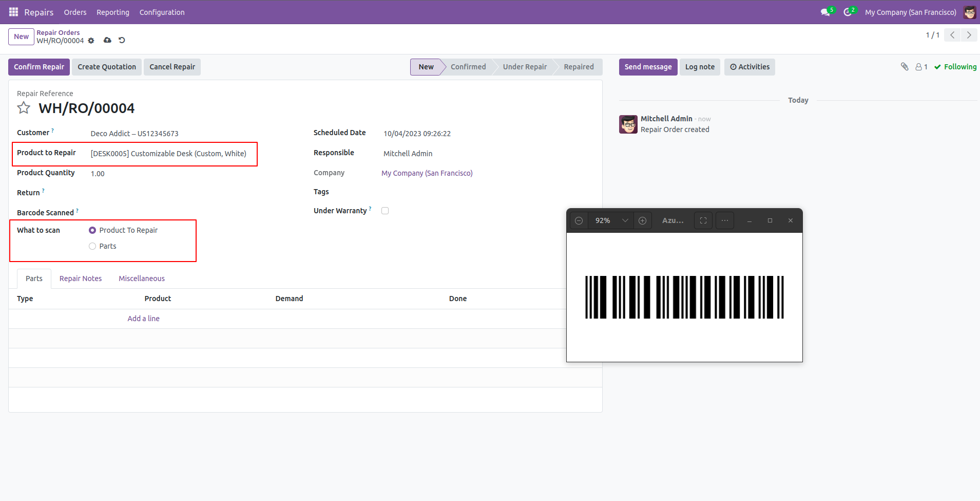
Task: Sort parts by the Demand column header
Action: point(289,299)
